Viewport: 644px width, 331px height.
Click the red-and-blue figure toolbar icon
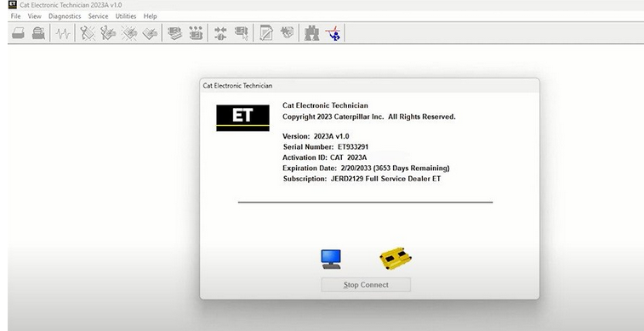[x=333, y=33]
